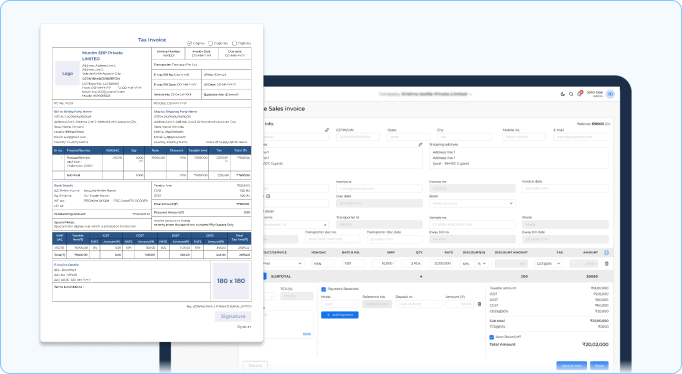Remove the payment row with its delete icon

(x=479, y=304)
